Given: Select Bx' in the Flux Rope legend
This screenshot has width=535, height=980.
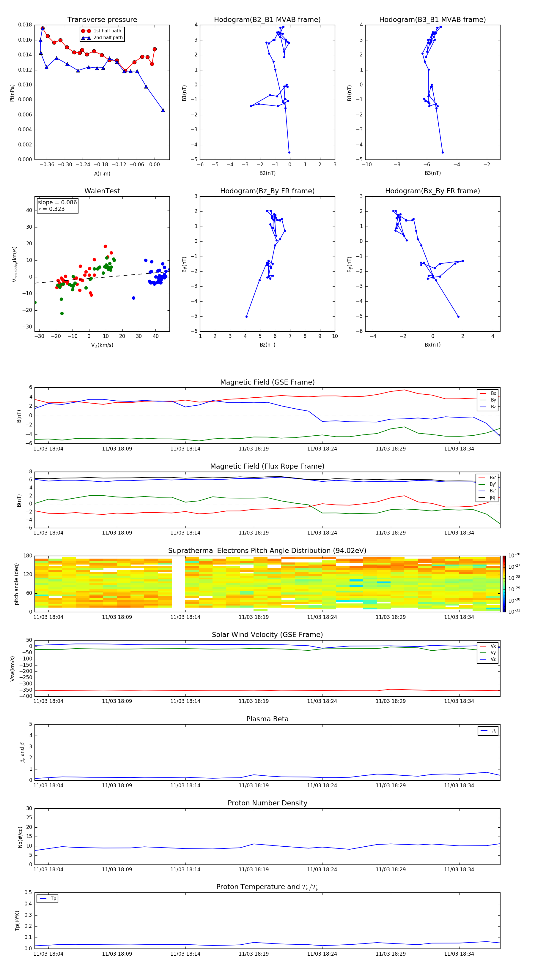Looking at the screenshot, I should click(x=487, y=478).
